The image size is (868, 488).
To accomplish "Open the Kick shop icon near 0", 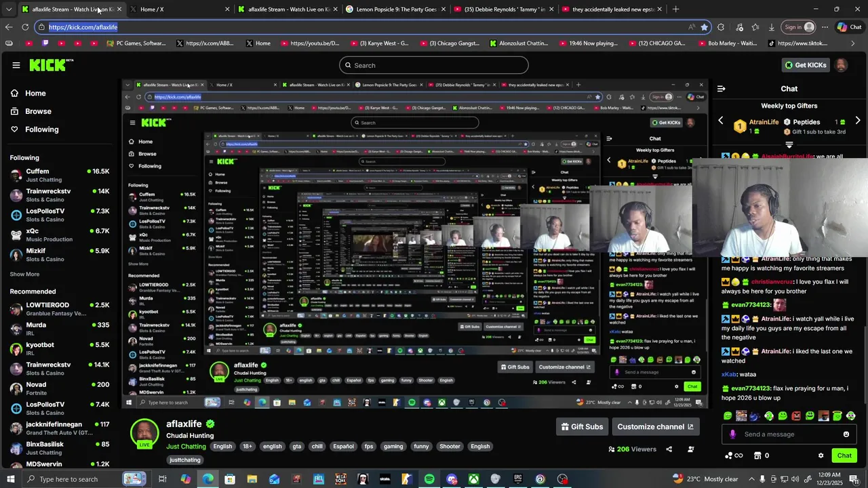I will pos(758,455).
